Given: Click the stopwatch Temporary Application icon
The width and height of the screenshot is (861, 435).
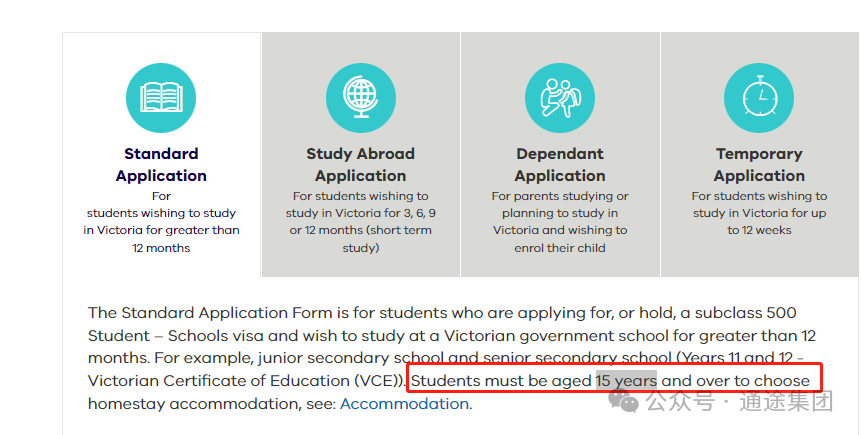Looking at the screenshot, I should pyautogui.click(x=759, y=98).
